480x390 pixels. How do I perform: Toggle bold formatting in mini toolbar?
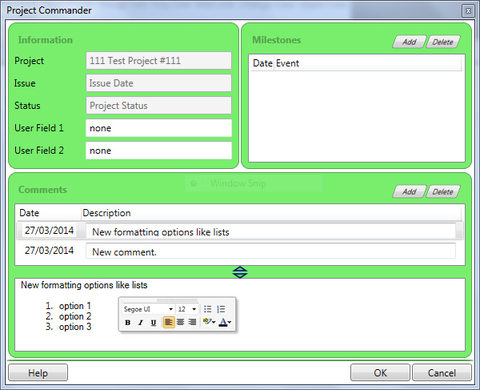(x=128, y=322)
